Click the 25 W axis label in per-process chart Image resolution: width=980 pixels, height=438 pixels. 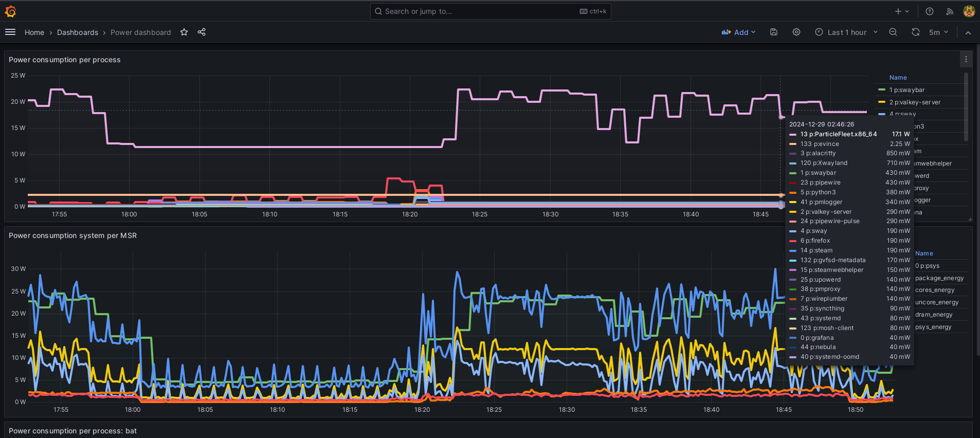click(18, 76)
